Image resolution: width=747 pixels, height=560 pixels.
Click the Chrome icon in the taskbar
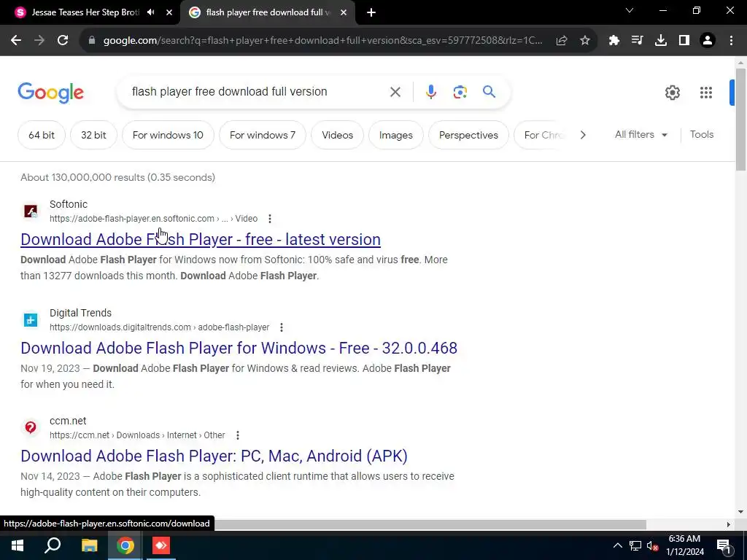pos(125,545)
